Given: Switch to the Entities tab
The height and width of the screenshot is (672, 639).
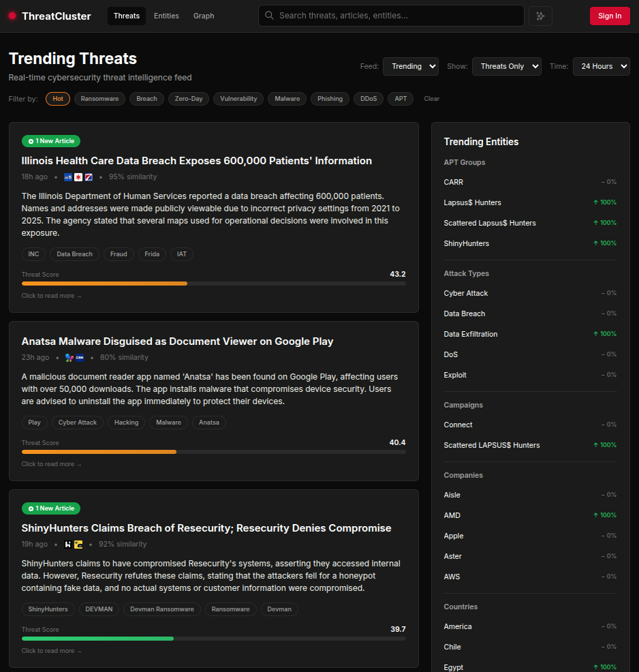Looking at the screenshot, I should click(167, 16).
